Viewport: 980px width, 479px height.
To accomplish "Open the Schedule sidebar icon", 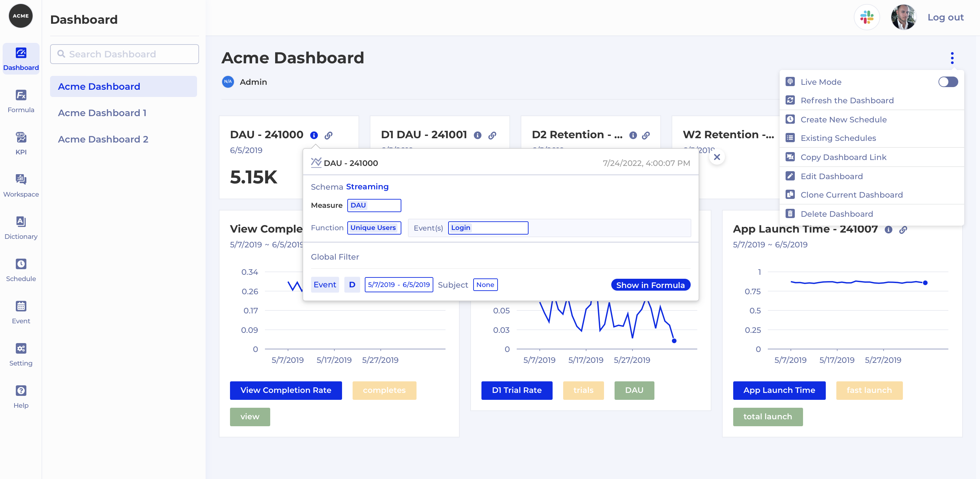I will tap(21, 270).
